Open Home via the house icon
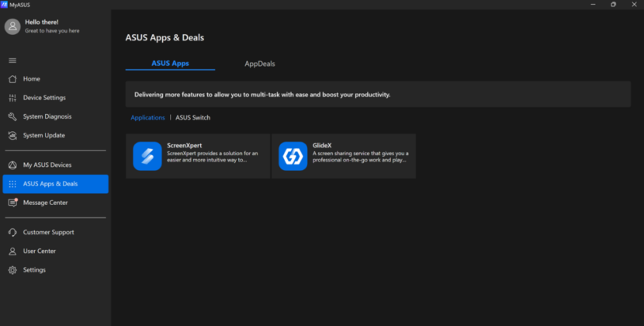 12,79
